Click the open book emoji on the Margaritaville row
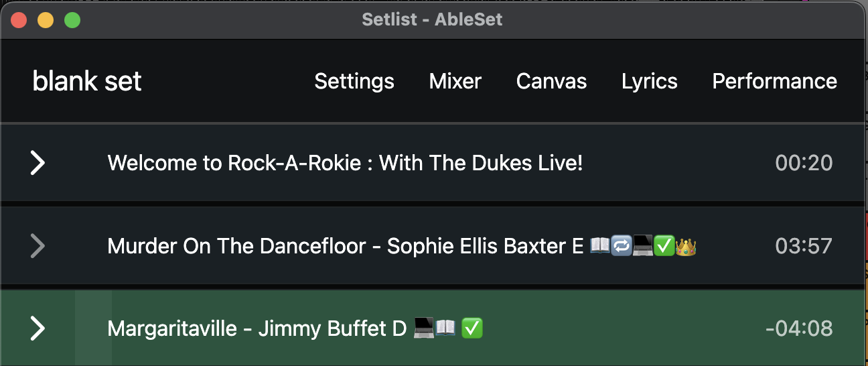This screenshot has width=868, height=366. pos(445,328)
